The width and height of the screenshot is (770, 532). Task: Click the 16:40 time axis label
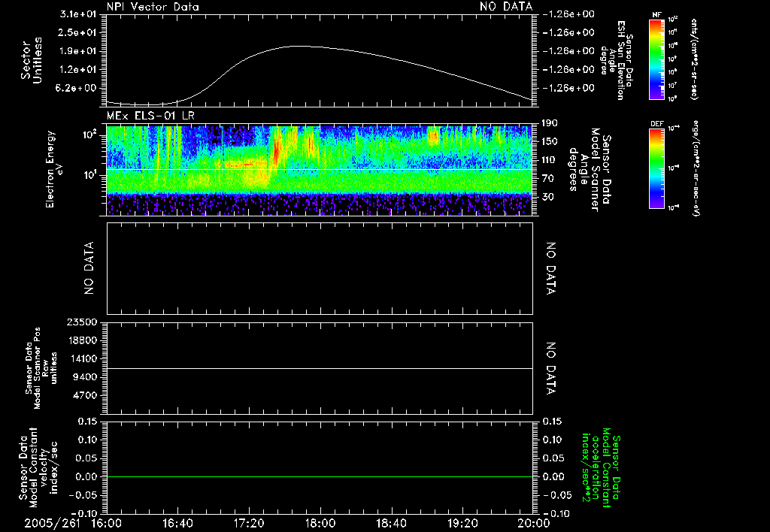click(x=177, y=523)
